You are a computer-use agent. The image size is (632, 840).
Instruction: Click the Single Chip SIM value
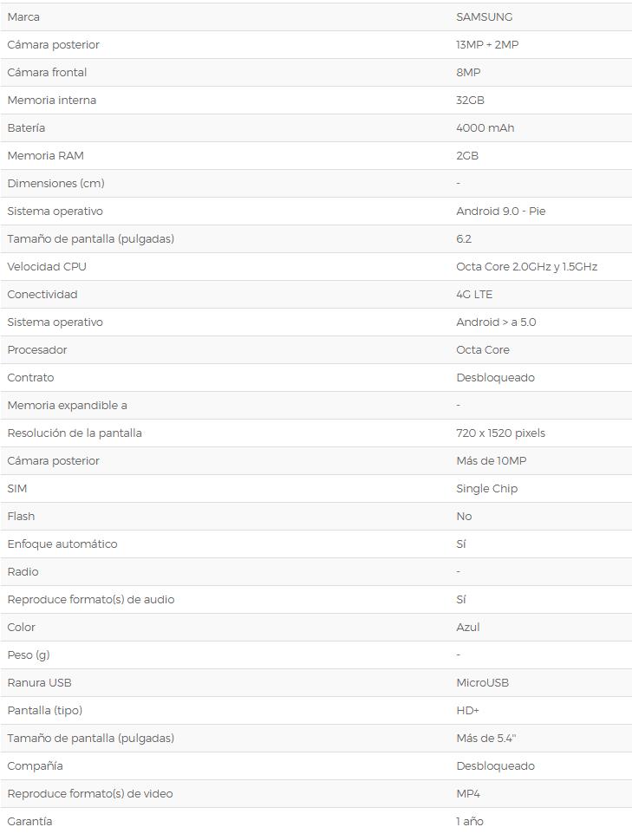coord(487,489)
